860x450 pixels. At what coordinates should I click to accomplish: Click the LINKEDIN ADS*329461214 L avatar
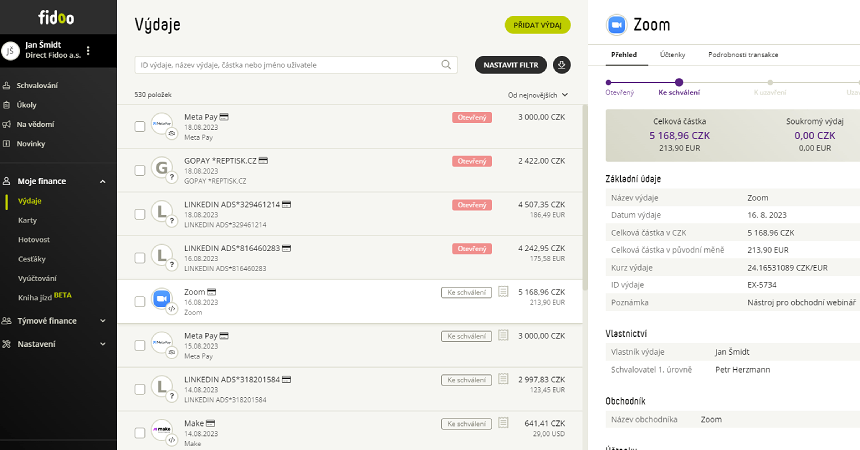coord(162,211)
